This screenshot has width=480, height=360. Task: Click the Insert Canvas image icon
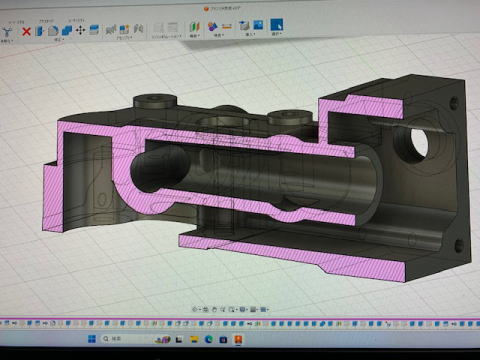click(258, 25)
